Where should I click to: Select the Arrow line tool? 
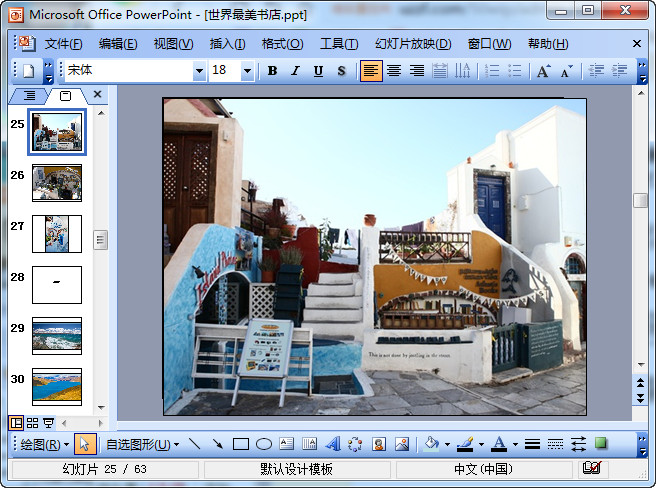pyautogui.click(x=217, y=444)
